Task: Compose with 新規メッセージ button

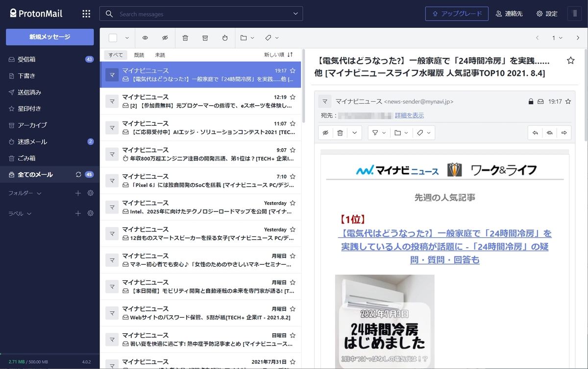Action: pos(49,37)
